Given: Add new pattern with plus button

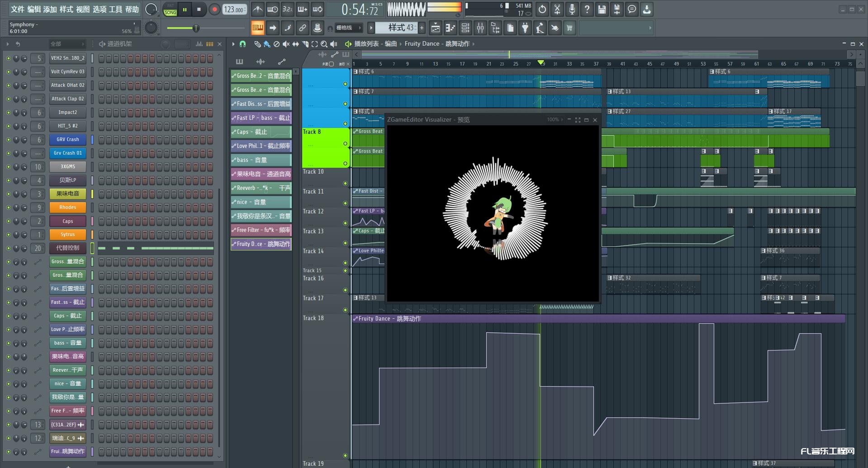Looking at the screenshot, I should point(422,28).
